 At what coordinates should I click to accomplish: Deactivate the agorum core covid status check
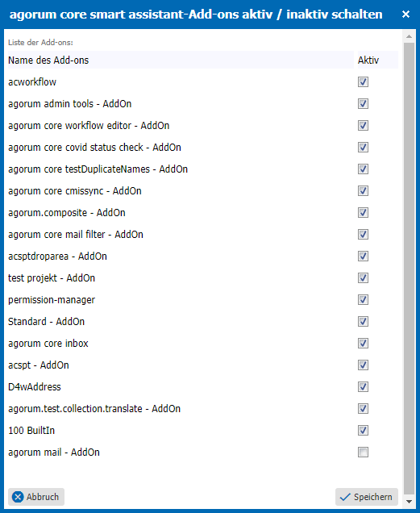point(363,148)
